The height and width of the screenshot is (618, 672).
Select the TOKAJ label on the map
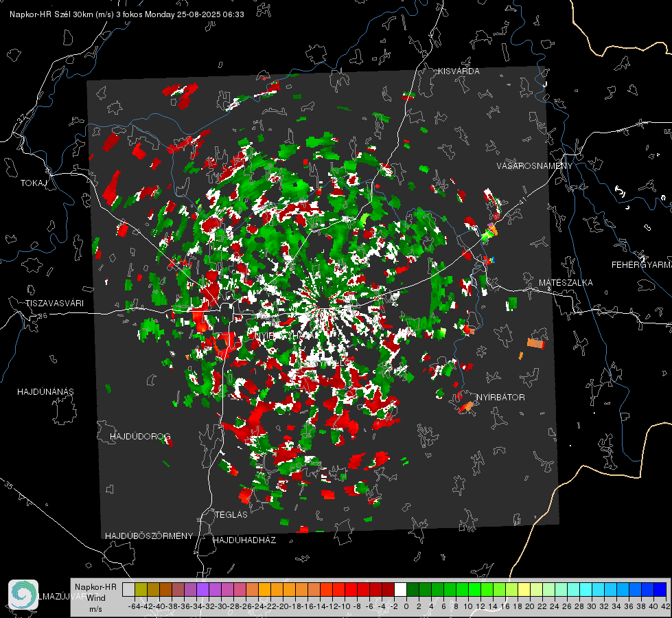34,183
